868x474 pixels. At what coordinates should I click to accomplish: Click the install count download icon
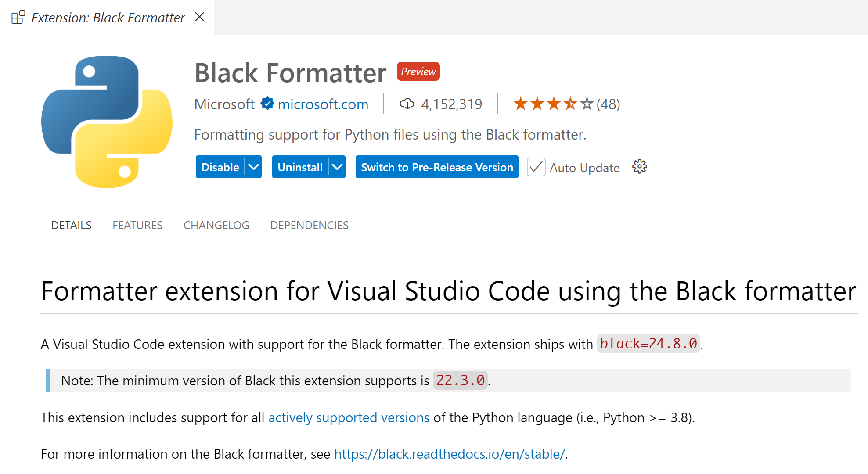pos(407,104)
